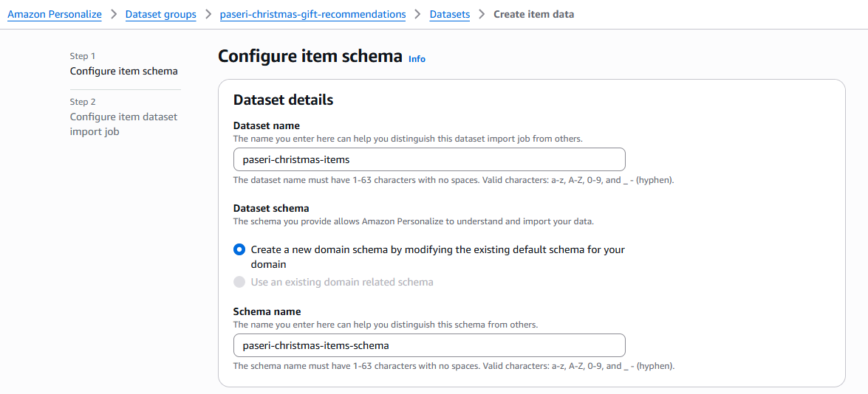
Task: Open the Info link beside page title
Action: click(417, 59)
